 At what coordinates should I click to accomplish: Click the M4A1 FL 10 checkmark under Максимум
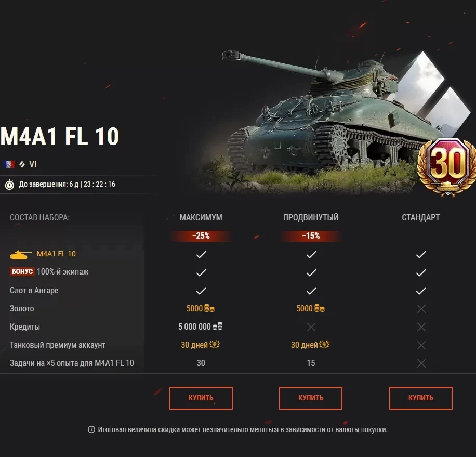pyautogui.click(x=201, y=254)
